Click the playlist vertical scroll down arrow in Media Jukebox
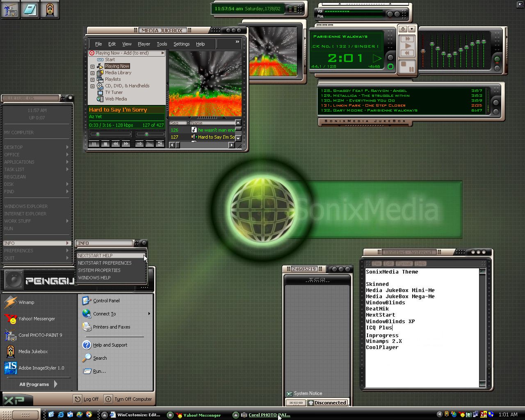 click(x=238, y=138)
